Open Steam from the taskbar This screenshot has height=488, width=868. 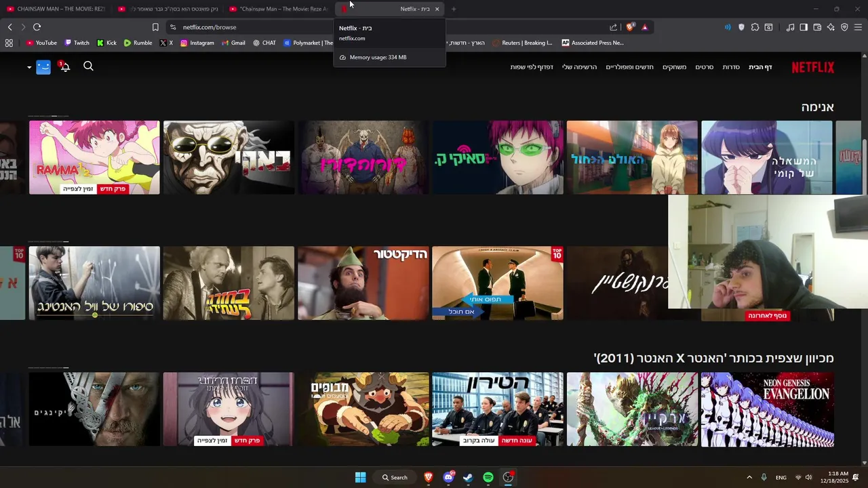pyautogui.click(x=468, y=477)
